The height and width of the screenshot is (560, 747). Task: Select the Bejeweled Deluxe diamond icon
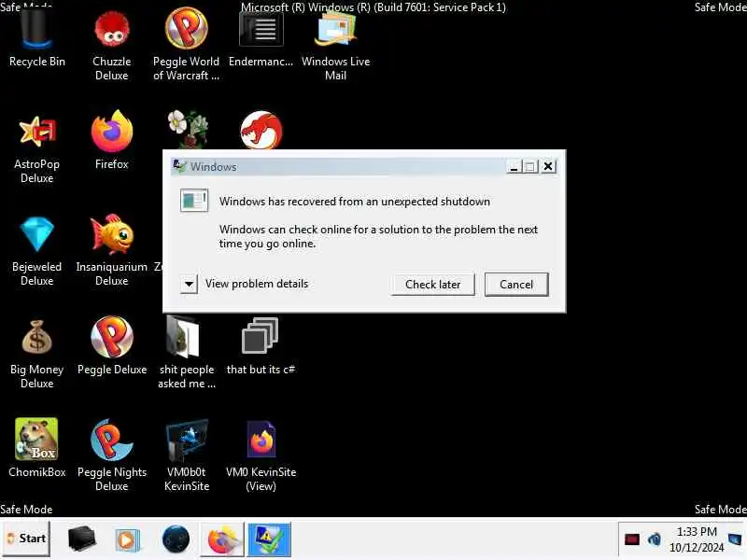pyautogui.click(x=37, y=251)
